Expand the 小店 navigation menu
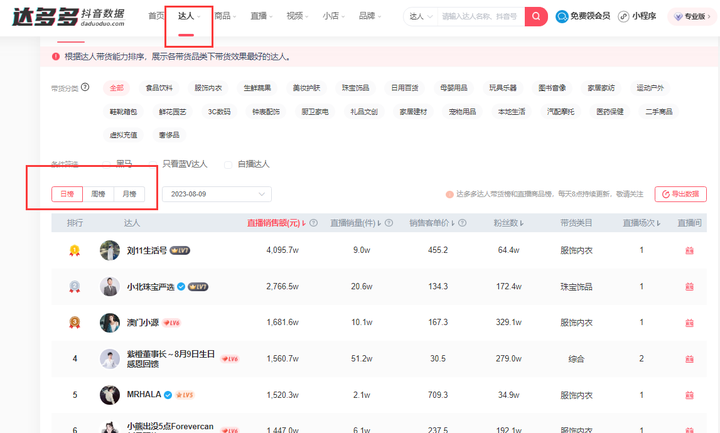Viewport: 720px width, 433px height. pyautogui.click(x=333, y=16)
